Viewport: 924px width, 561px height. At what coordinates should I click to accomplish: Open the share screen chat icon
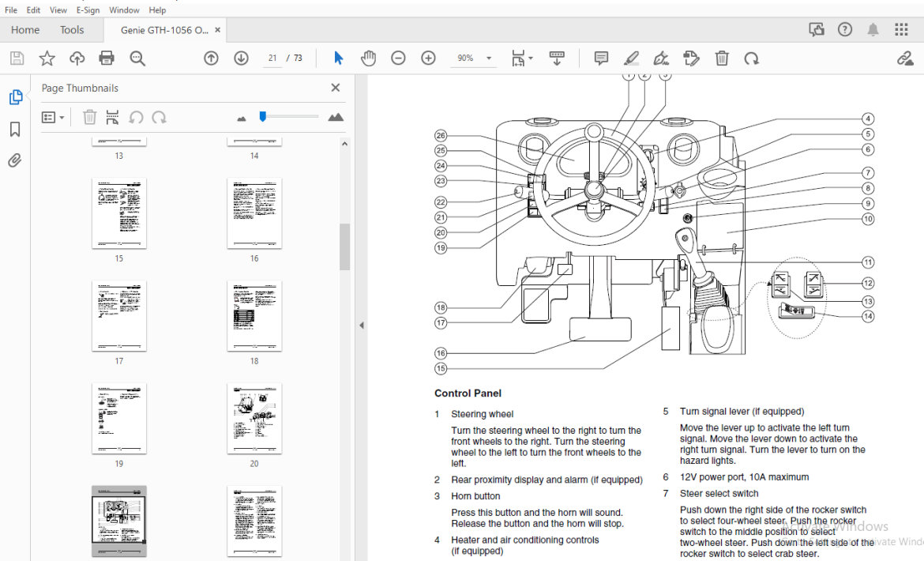click(816, 29)
